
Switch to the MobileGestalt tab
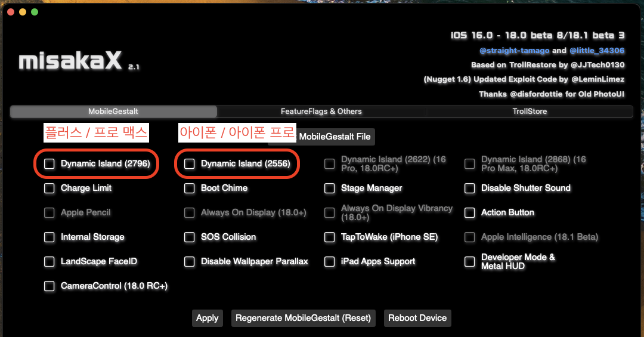pos(113,112)
